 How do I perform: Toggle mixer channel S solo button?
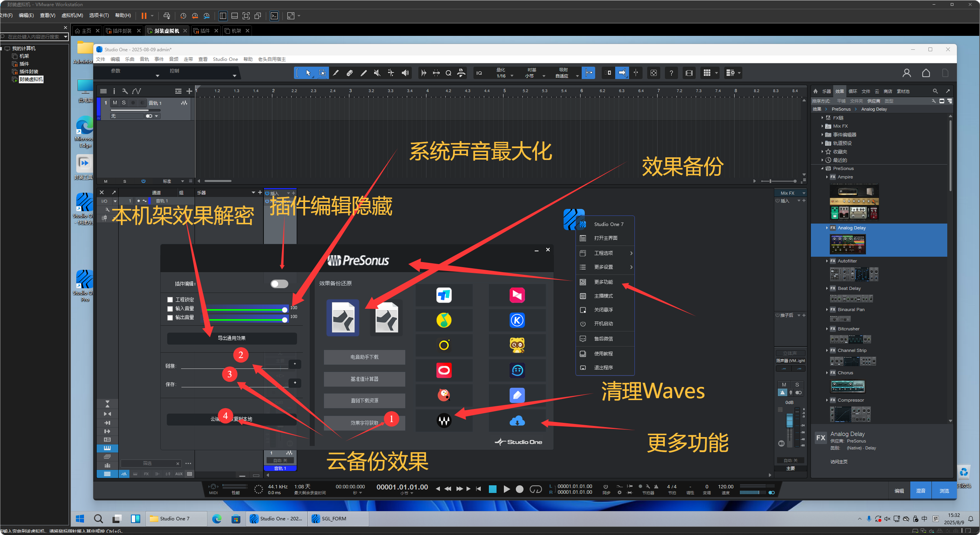(x=797, y=385)
